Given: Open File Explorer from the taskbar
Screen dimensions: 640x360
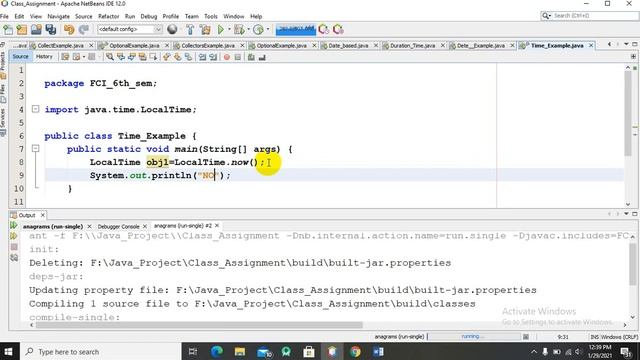Looking at the screenshot, I should [240, 351].
